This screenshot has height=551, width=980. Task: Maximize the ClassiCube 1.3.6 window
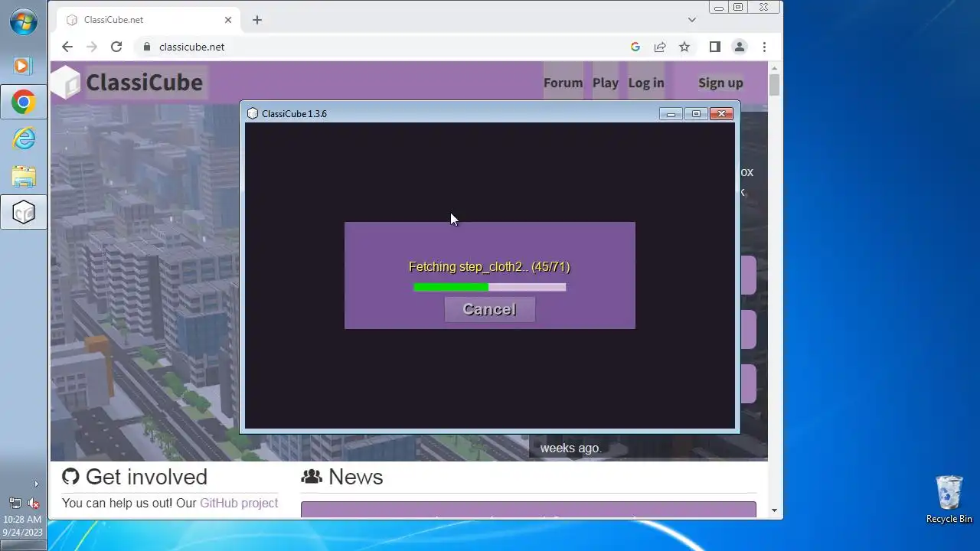tap(696, 113)
